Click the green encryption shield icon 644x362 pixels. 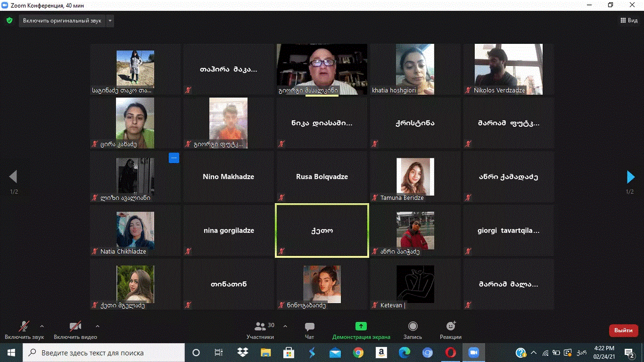click(10, 21)
